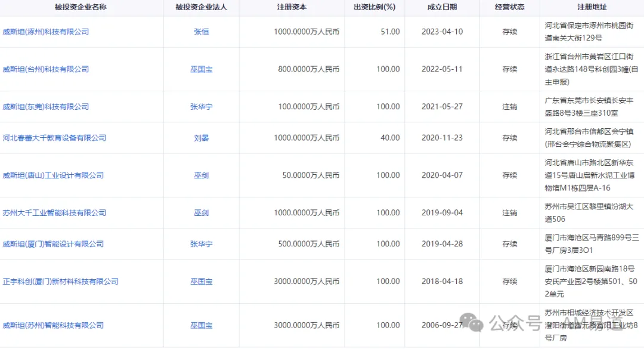Click the 51.00 investment ratio cell
The height and width of the screenshot is (349, 644).
390,32
